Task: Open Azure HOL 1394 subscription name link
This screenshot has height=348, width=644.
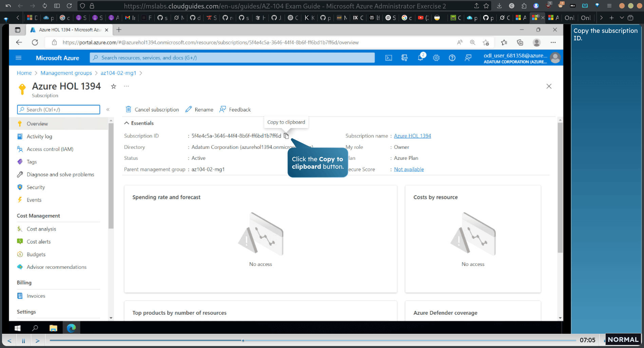Action: (x=412, y=136)
